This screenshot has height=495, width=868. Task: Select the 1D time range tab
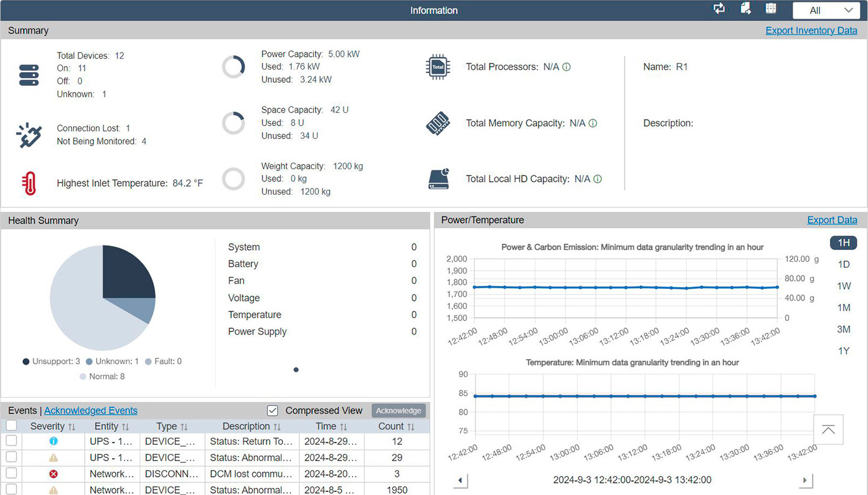coord(844,264)
